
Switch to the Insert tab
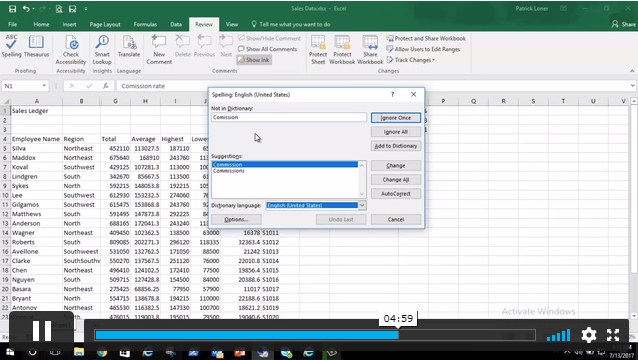click(69, 24)
